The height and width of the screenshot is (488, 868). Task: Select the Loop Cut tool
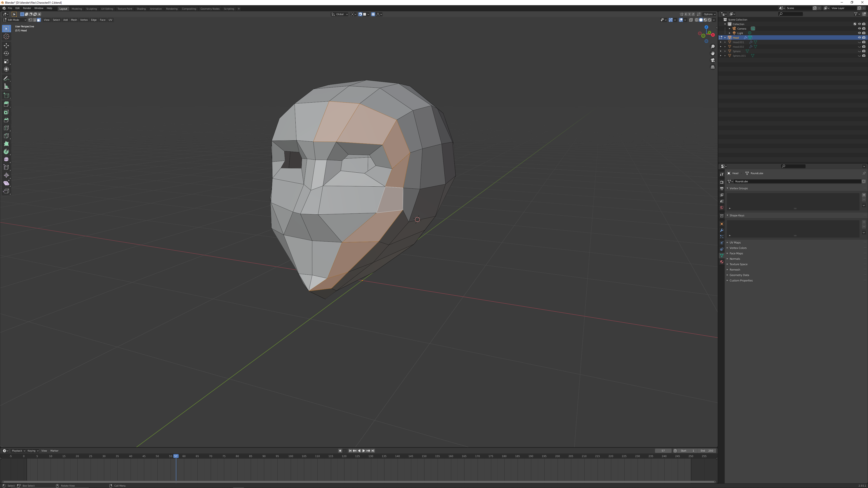click(6, 128)
